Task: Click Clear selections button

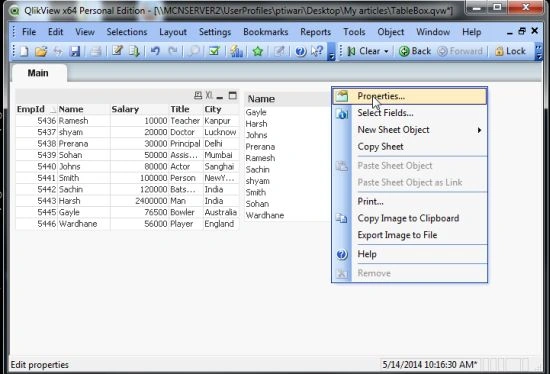Action: tap(367, 51)
